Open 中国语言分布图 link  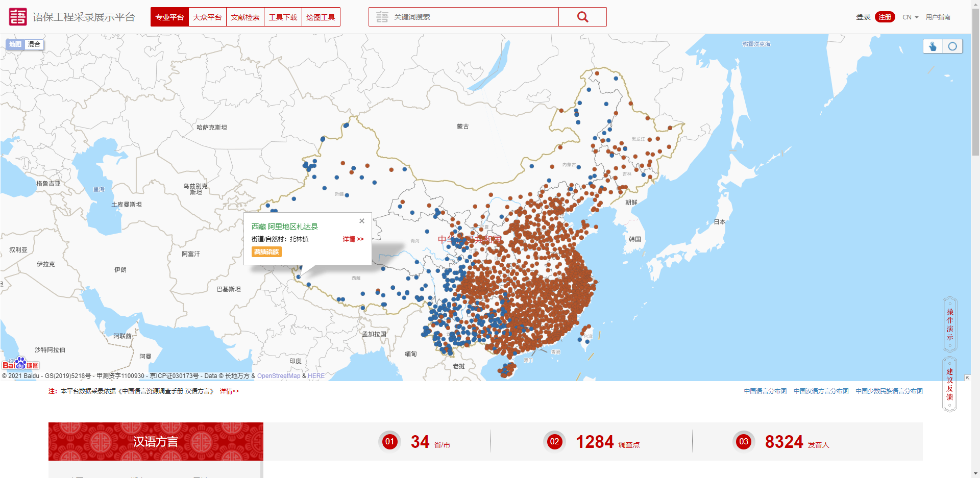[x=765, y=391]
